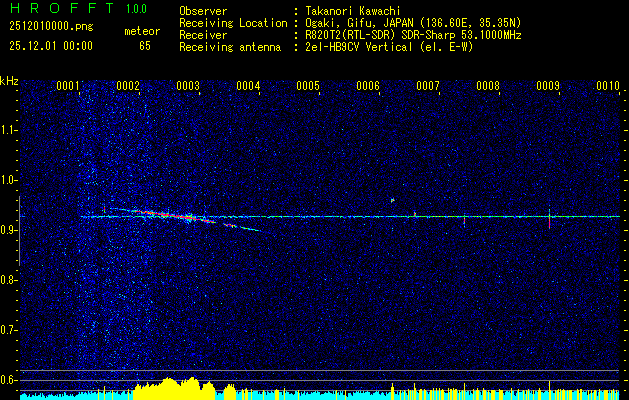Select the filename 2512010000.png
The image size is (629, 400).
51,27
